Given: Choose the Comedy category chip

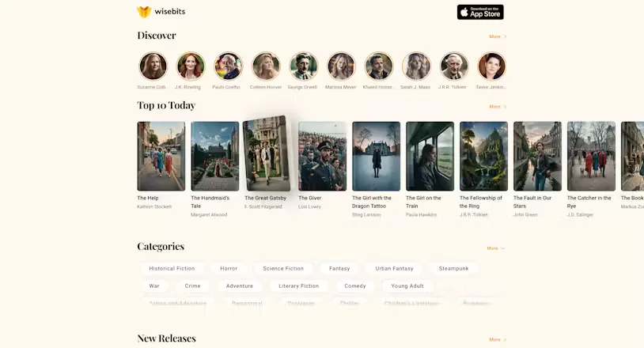Looking at the screenshot, I should [355, 286].
